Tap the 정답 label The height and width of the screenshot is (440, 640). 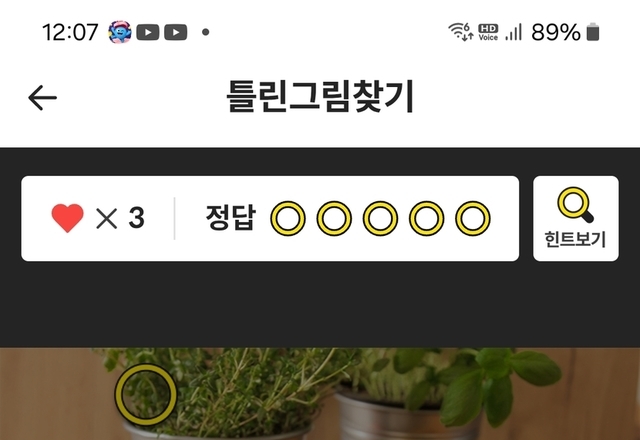(x=231, y=218)
